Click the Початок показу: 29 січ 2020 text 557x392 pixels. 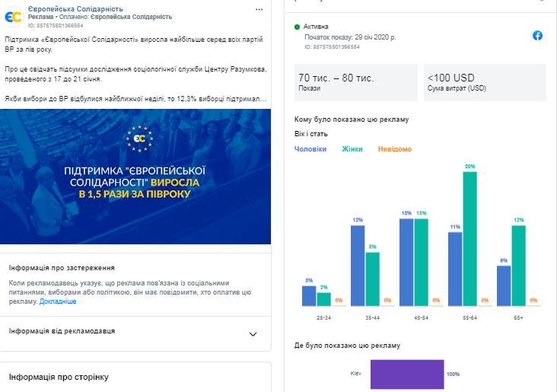350,37
